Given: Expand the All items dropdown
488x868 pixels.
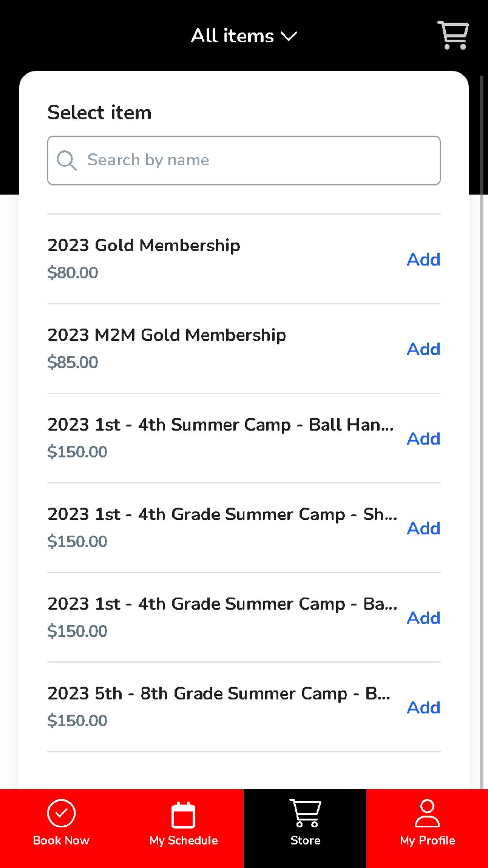Looking at the screenshot, I should 232,36.
